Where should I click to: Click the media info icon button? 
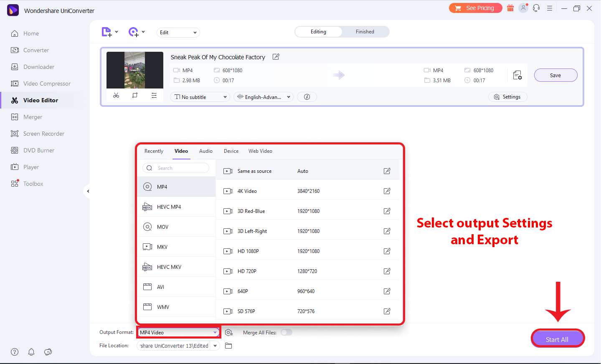coord(307,97)
